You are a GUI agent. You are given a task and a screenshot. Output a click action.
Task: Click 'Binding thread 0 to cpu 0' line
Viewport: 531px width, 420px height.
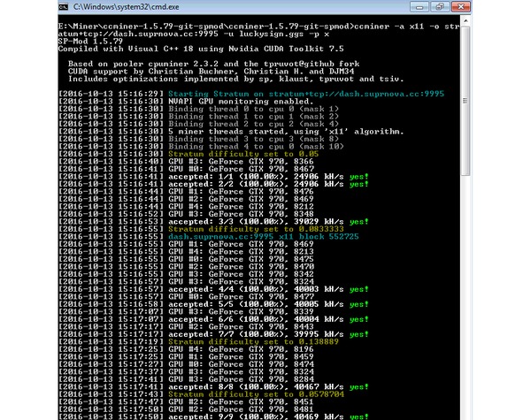tap(198, 109)
